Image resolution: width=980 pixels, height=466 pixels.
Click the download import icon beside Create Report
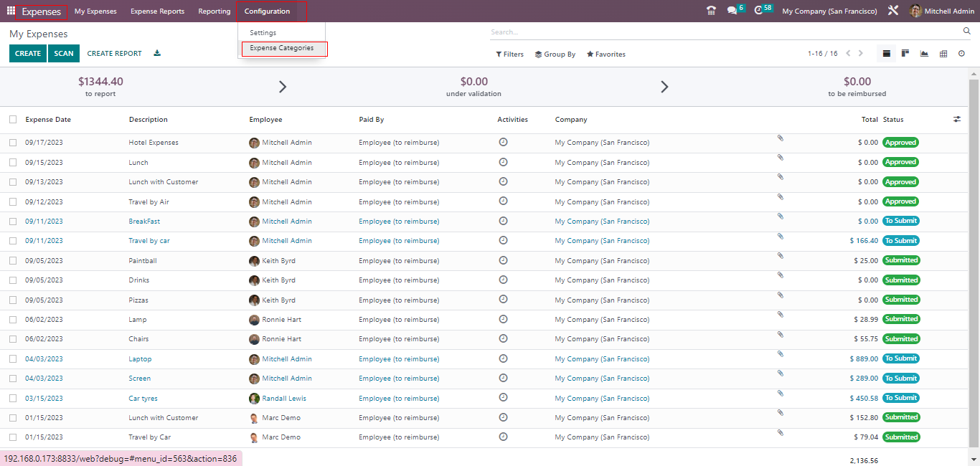(157, 54)
